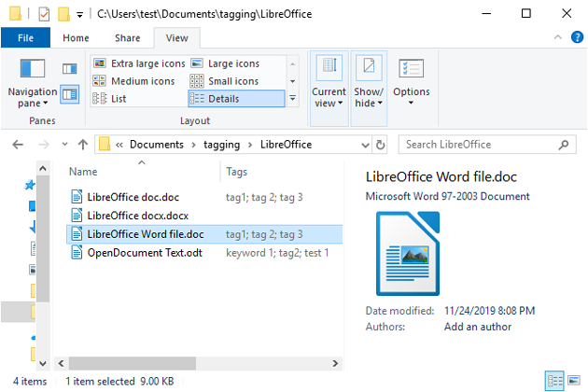This screenshot has width=588, height=392.
Task: Select LibreOffice docx.docx file
Action: [x=137, y=216]
